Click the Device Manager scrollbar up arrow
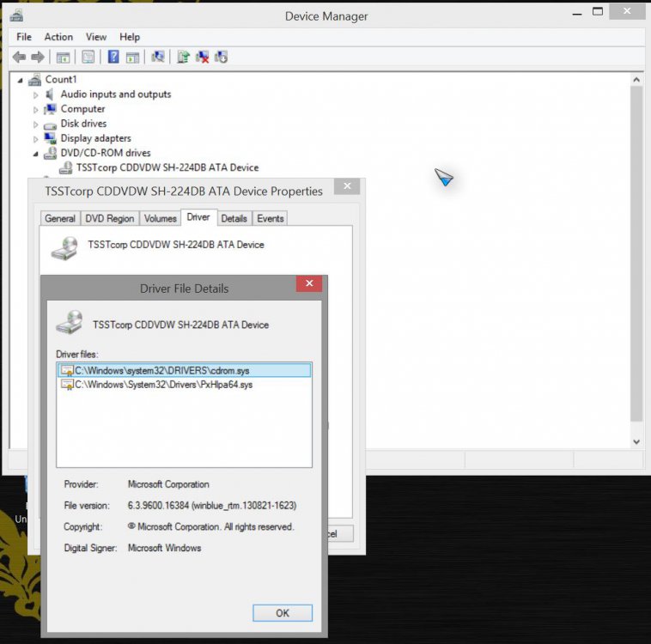The height and width of the screenshot is (644, 651). [x=636, y=79]
